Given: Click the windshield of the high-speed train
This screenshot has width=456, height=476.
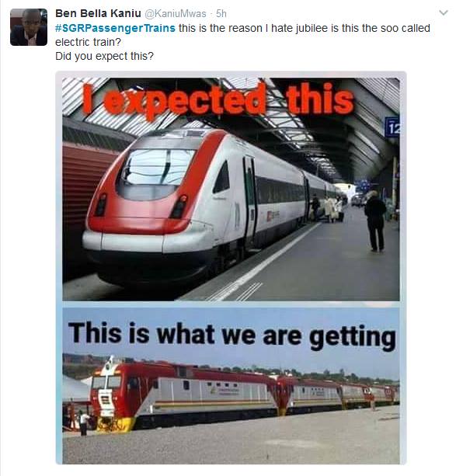Looking at the screenshot, I should [159, 167].
